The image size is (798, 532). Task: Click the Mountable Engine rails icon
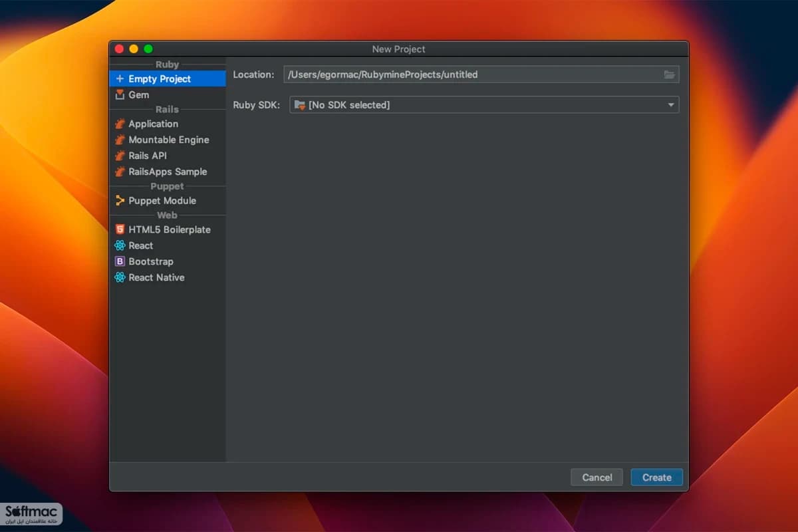[x=120, y=140]
